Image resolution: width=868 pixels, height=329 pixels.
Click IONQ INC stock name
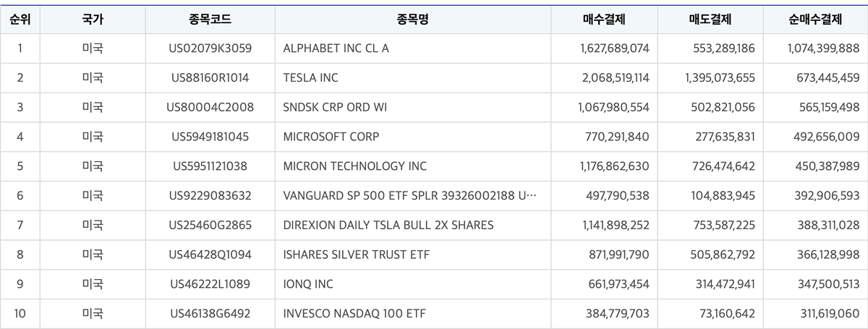click(308, 284)
